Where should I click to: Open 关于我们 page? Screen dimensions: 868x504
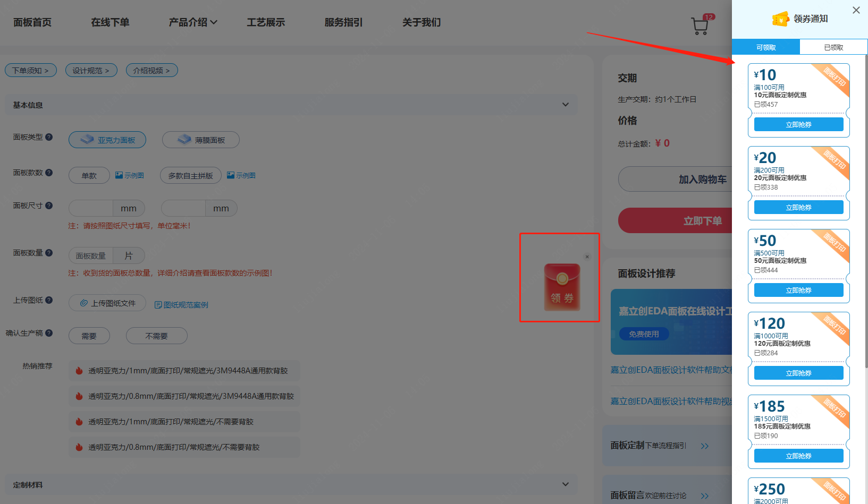click(x=422, y=22)
